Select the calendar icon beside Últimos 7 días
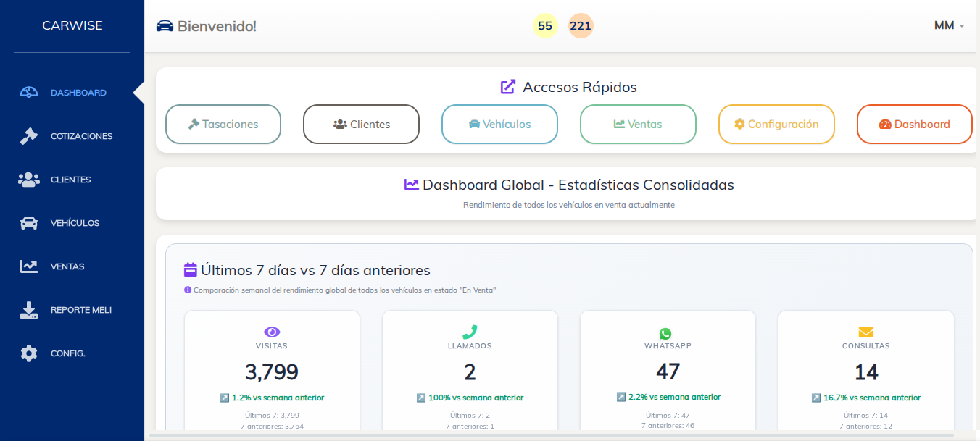 click(190, 270)
